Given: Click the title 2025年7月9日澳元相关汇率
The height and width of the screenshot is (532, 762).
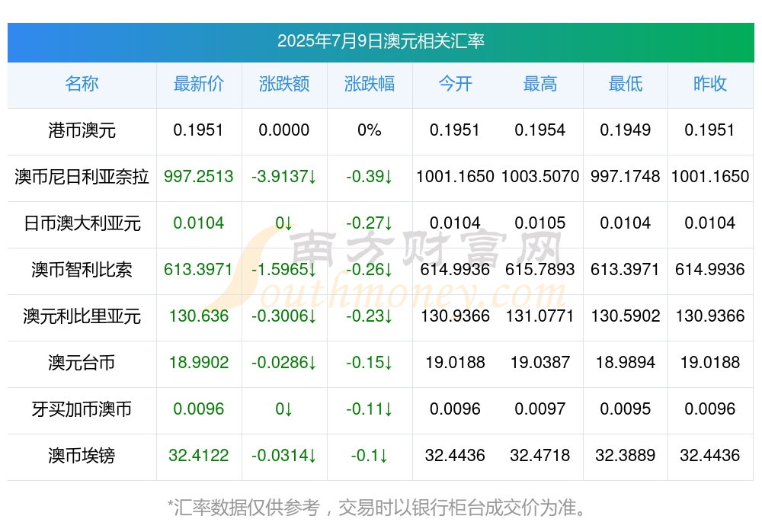Looking at the screenshot, I should 381,41.
